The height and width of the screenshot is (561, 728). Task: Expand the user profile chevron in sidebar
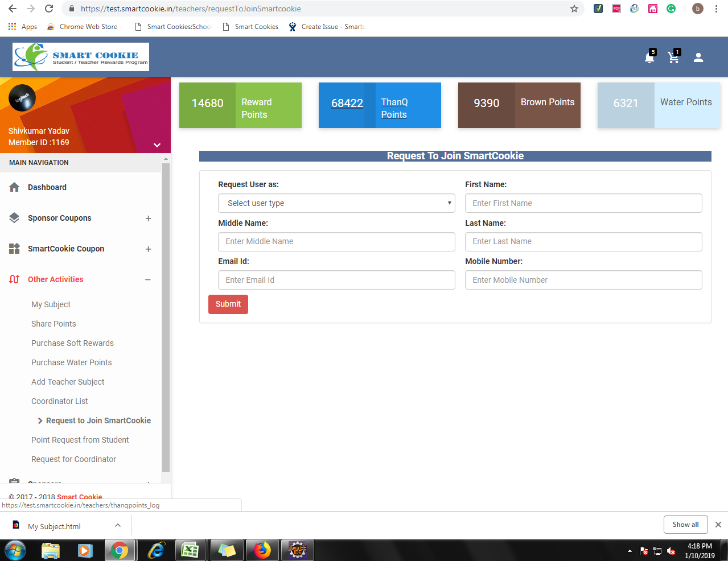click(157, 145)
